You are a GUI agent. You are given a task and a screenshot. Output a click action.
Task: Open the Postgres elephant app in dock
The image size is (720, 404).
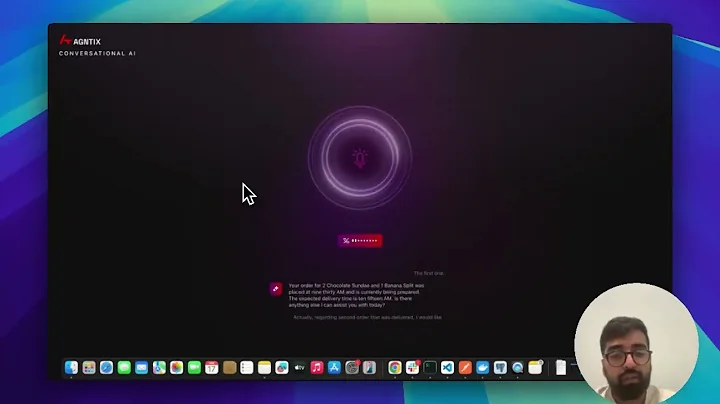click(x=500, y=367)
